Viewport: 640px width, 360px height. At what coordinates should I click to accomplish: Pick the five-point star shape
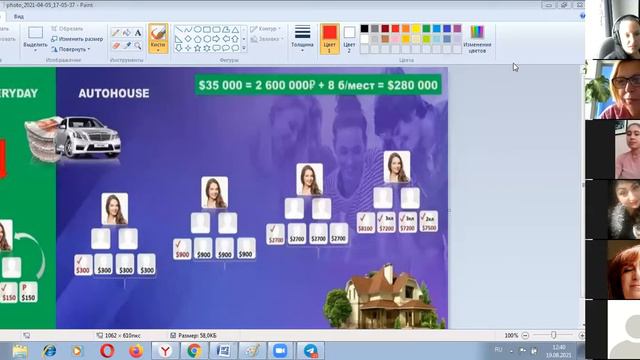coord(198,48)
